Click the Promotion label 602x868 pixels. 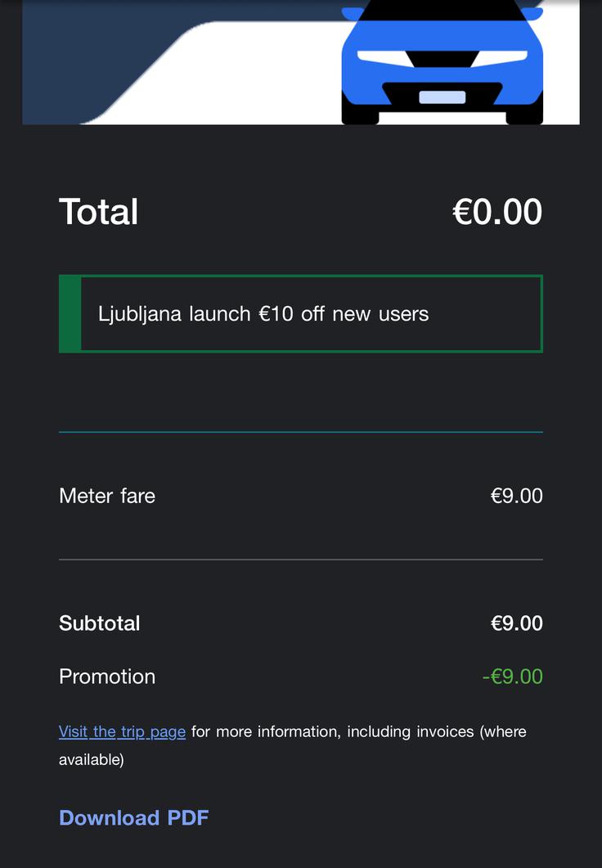(107, 677)
